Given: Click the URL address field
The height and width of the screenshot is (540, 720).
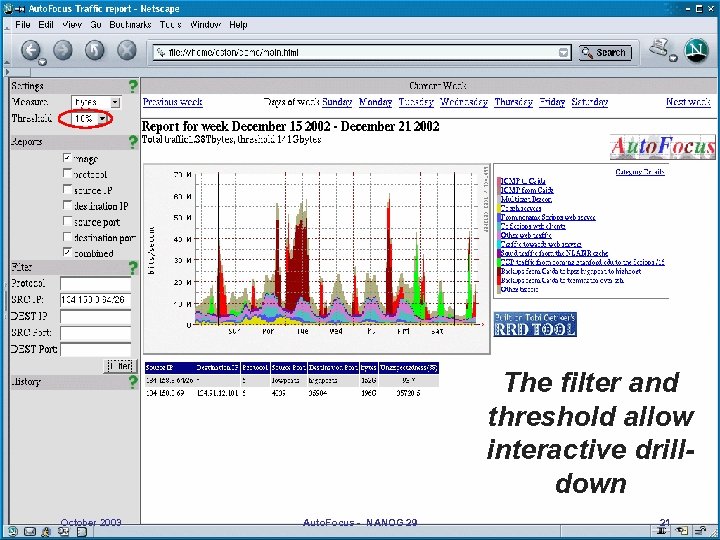Looking at the screenshot, I should click(356, 53).
